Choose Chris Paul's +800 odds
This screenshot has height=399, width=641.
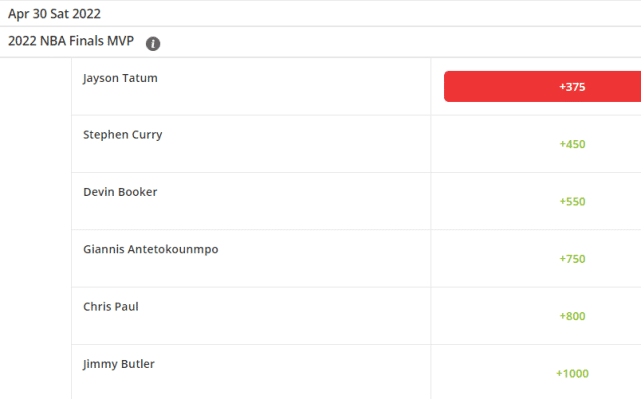tap(572, 316)
